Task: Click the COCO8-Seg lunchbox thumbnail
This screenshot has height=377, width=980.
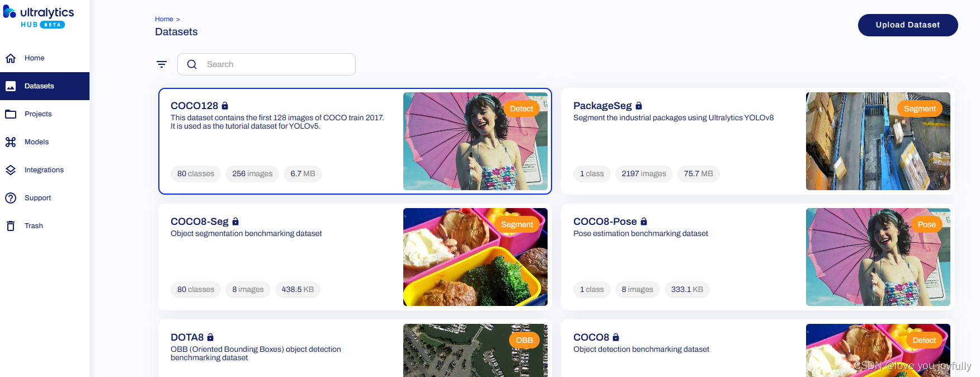Action: (x=475, y=257)
